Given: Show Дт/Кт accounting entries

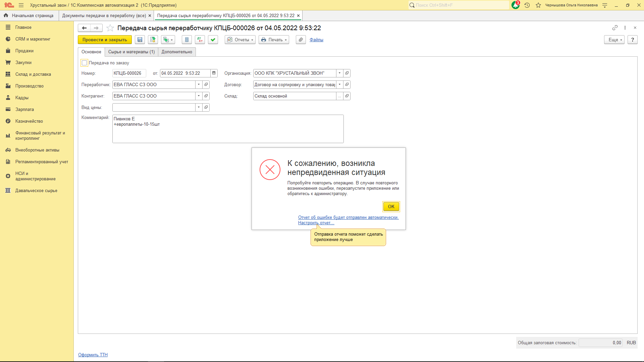Looking at the screenshot, I should [x=200, y=40].
